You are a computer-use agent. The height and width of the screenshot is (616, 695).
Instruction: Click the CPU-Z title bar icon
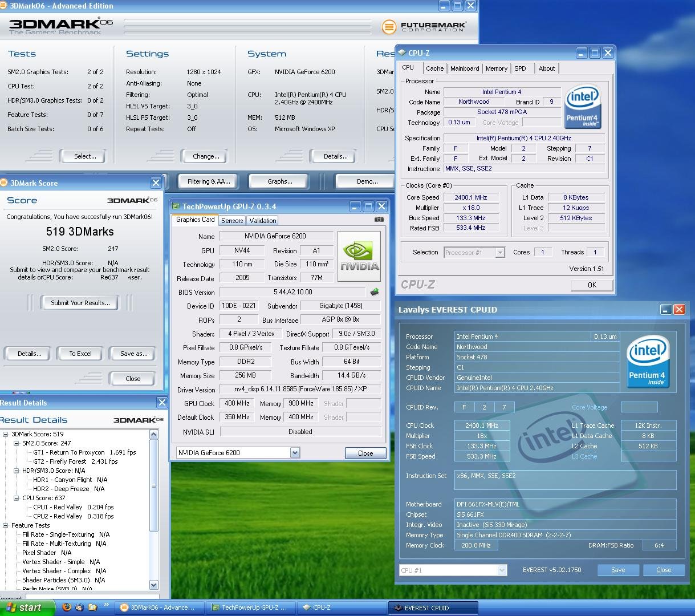(x=401, y=53)
